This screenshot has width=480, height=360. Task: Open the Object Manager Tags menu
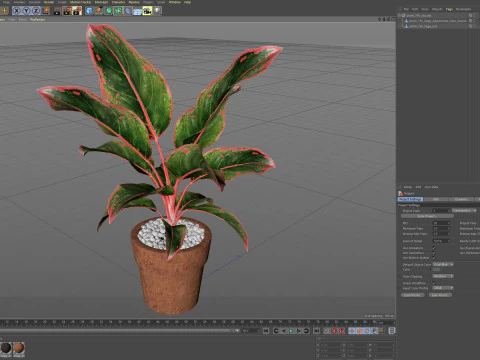point(449,9)
